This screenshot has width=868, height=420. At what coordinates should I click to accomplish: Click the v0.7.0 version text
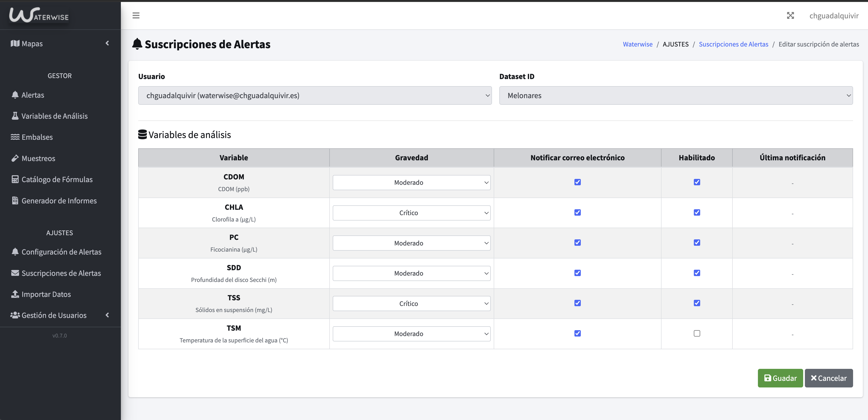coord(59,335)
